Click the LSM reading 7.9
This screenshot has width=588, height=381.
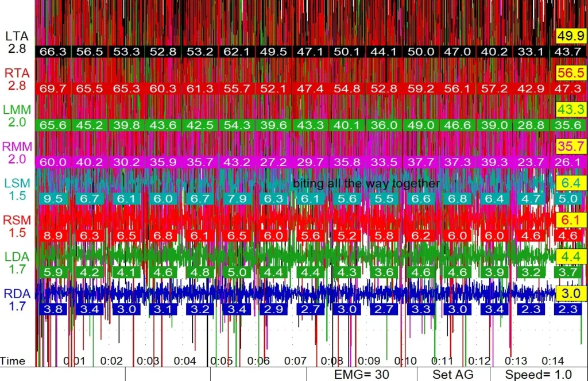pyautogui.click(x=237, y=199)
